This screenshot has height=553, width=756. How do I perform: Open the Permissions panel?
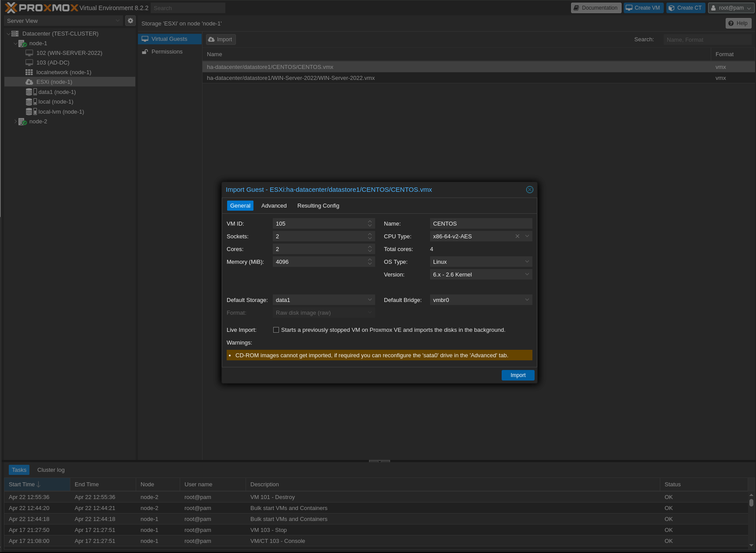167,51
